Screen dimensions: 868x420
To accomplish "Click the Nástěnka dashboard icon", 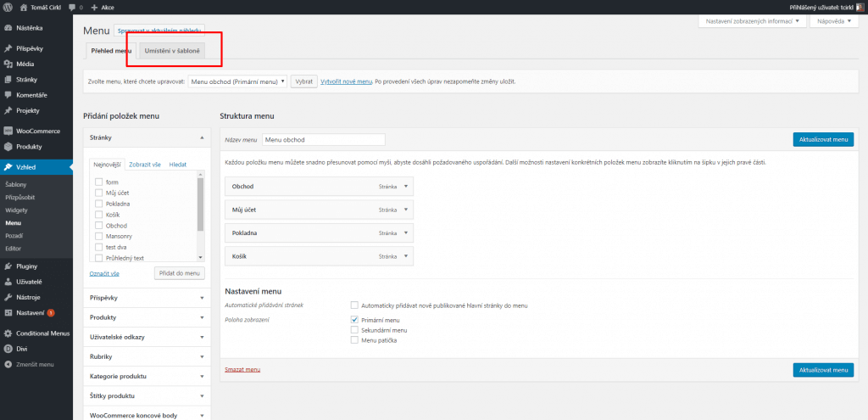I will (x=8, y=28).
